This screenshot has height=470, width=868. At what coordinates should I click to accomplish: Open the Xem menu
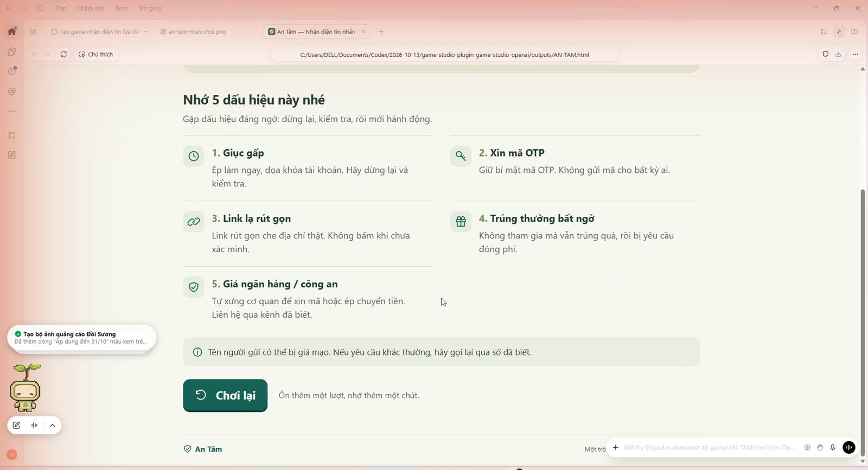click(x=121, y=8)
